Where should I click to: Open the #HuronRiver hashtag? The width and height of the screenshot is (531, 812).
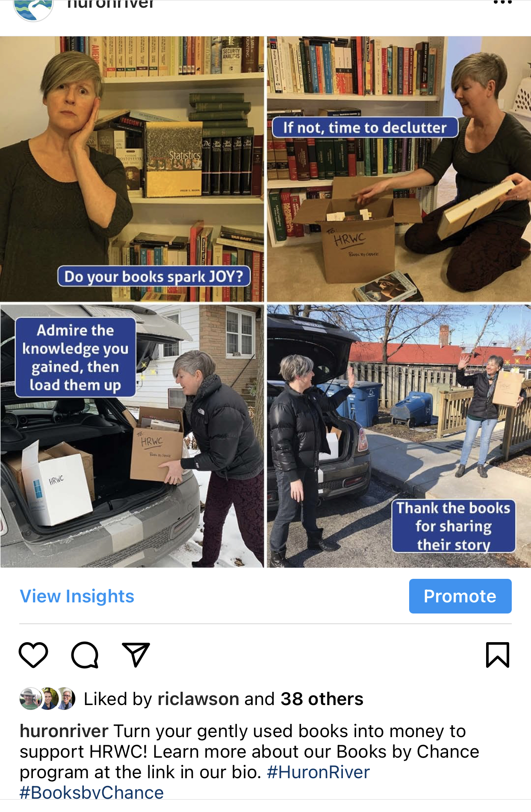[318, 772]
